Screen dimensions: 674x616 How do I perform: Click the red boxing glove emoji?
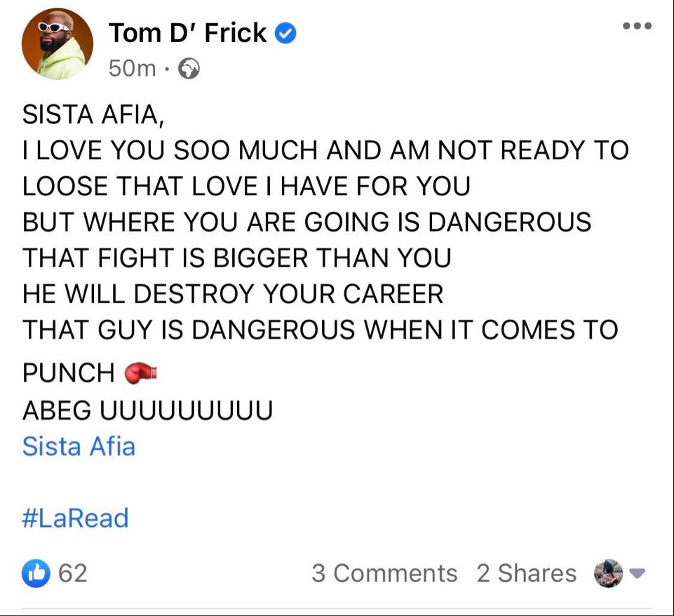139,373
